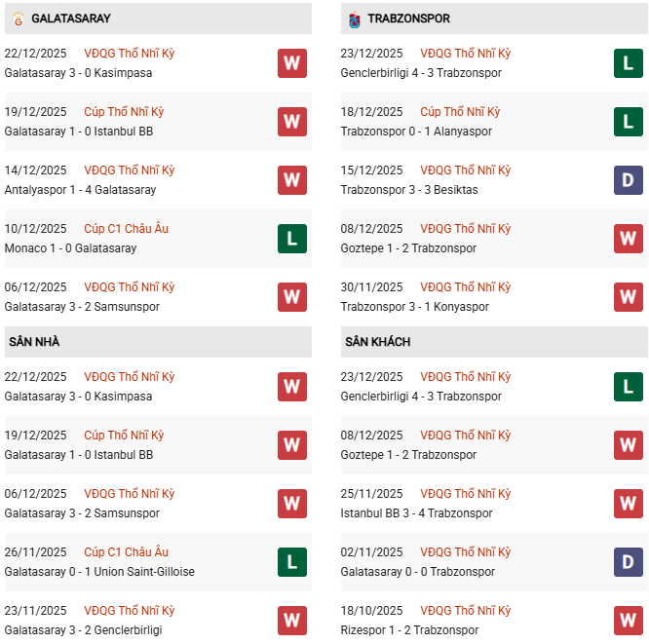Image resolution: width=649 pixels, height=644 pixels.
Task: Click draw badge for Galatasaray 0-0 Trabzonspor
Action: 629,562
